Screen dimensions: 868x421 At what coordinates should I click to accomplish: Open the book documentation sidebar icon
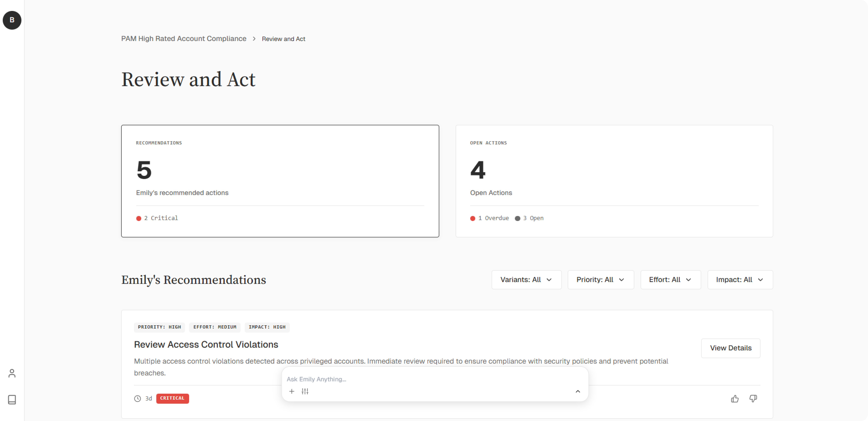(12, 399)
